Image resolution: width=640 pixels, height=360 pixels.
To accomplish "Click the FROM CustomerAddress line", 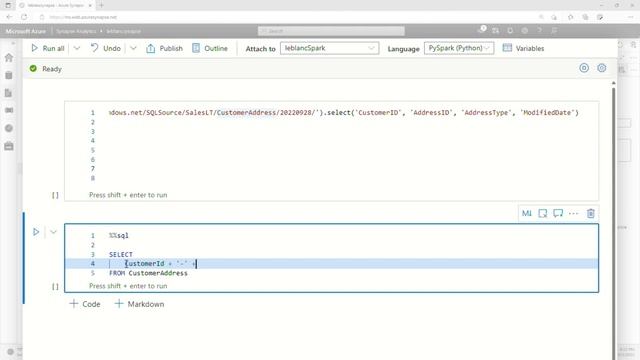I will point(148,273).
